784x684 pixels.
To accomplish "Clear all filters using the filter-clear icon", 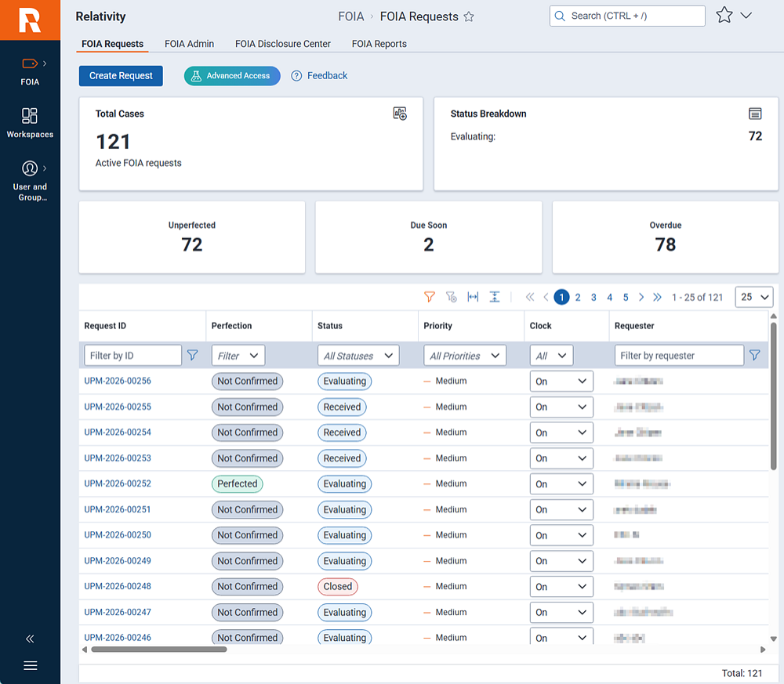I will pos(451,297).
